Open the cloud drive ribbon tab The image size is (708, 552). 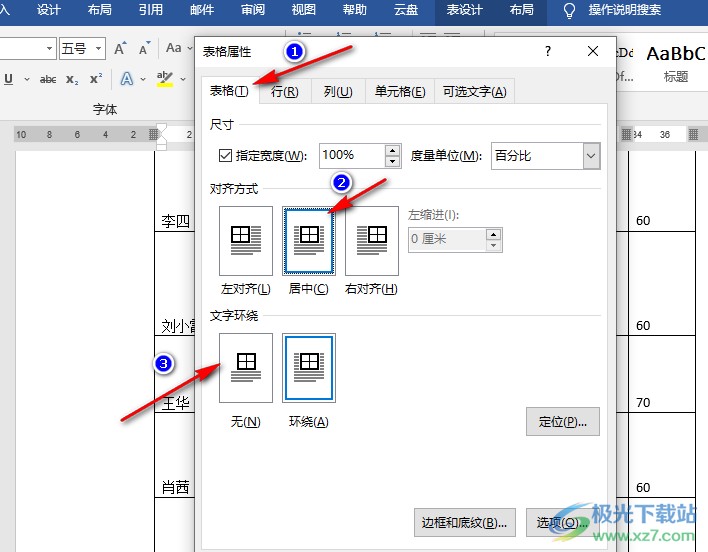click(x=405, y=10)
